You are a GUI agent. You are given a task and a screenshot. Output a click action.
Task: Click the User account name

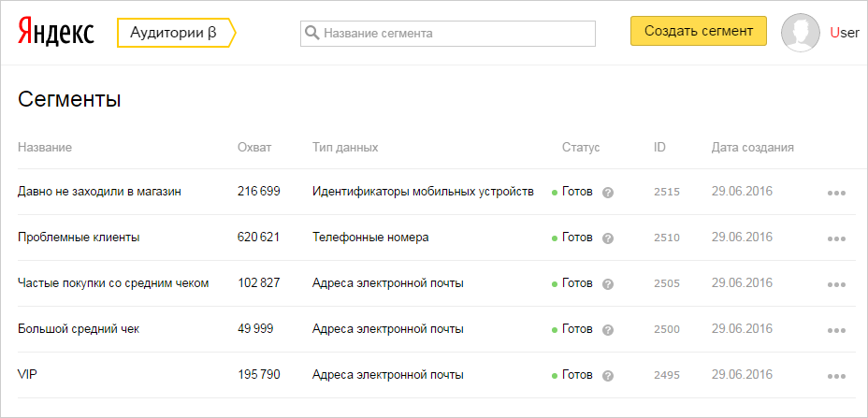tap(845, 32)
